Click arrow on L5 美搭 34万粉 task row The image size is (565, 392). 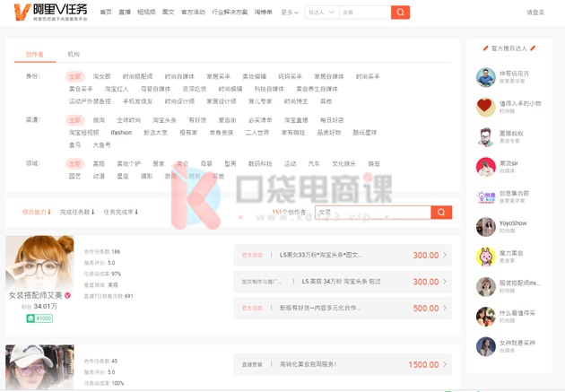click(445, 282)
